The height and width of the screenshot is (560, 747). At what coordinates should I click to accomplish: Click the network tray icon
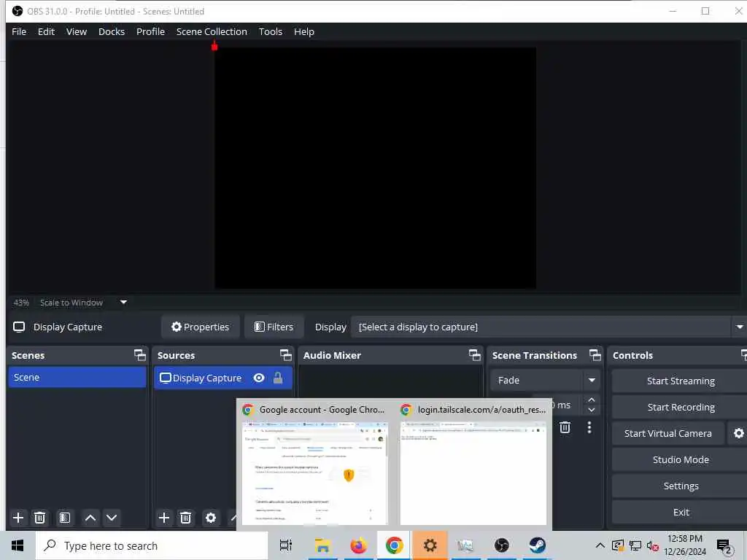pyautogui.click(x=635, y=545)
